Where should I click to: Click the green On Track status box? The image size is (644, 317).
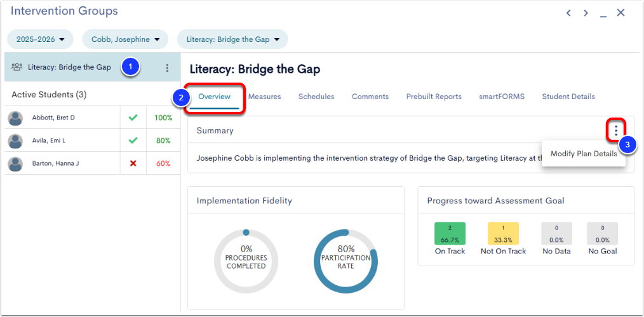pyautogui.click(x=450, y=234)
